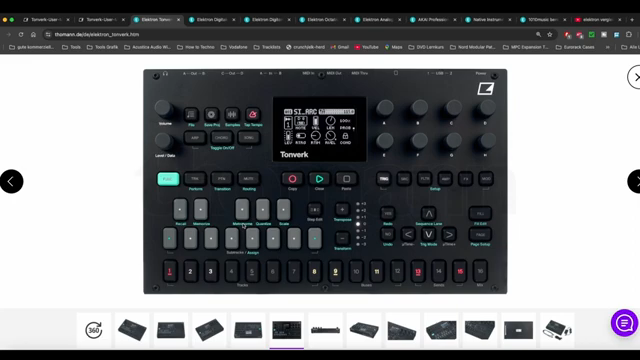Select the underlined top-view Tonverk thumbnail
Viewport: 640px width, 360px height.
287,330
